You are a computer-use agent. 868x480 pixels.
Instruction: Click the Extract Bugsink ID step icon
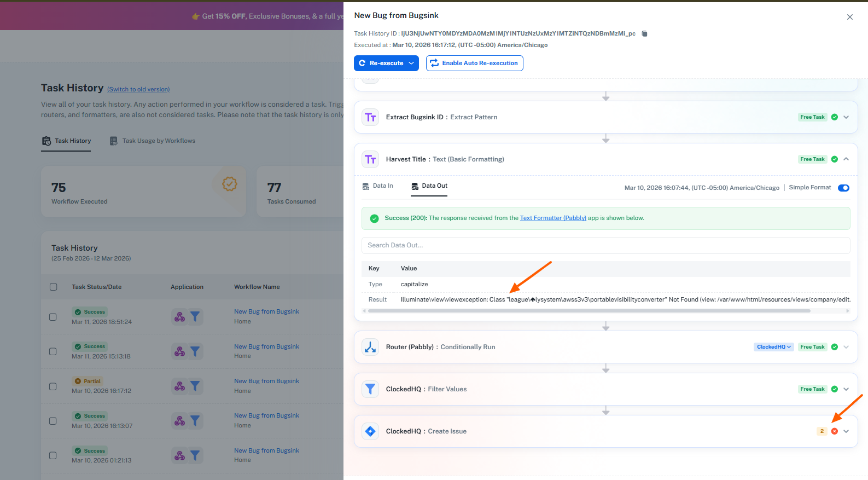point(370,117)
